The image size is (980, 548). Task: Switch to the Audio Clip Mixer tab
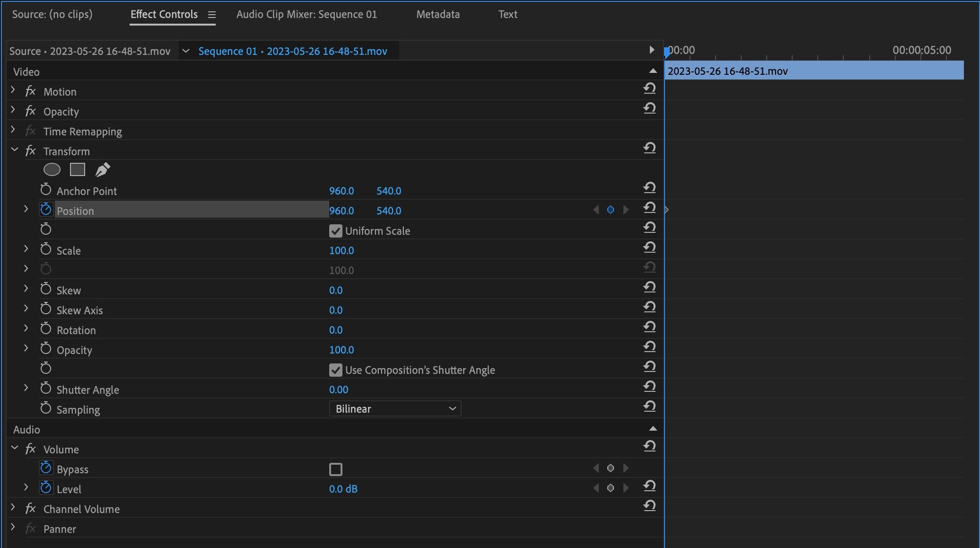point(306,15)
